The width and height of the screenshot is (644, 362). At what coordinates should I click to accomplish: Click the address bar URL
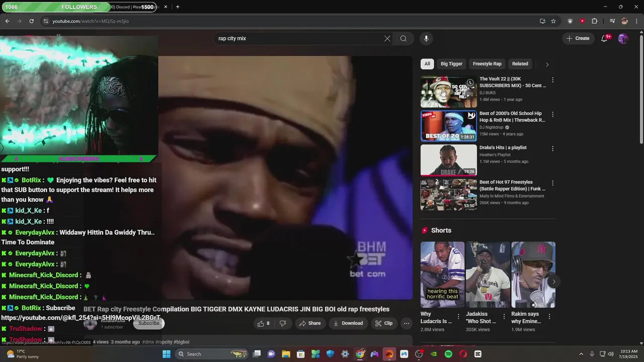point(91,21)
